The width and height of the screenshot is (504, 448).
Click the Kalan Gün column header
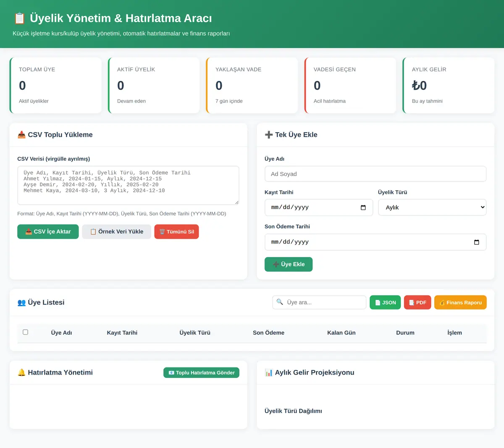tap(341, 333)
